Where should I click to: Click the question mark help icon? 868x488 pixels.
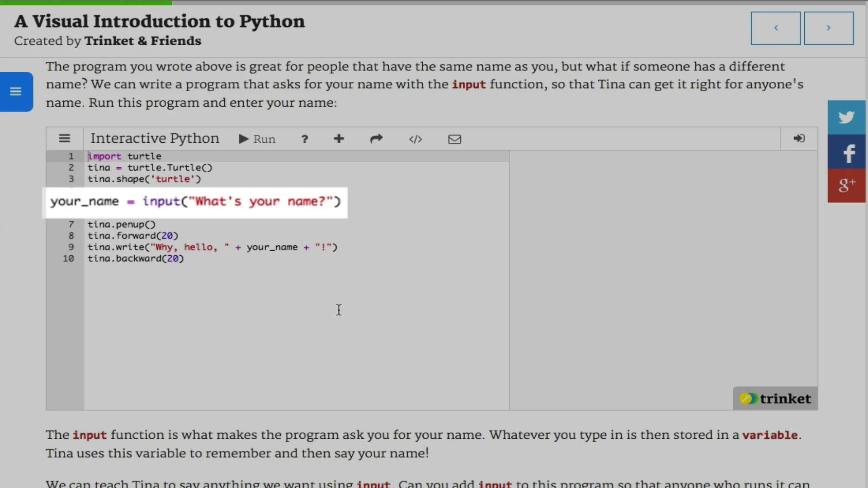coord(305,139)
